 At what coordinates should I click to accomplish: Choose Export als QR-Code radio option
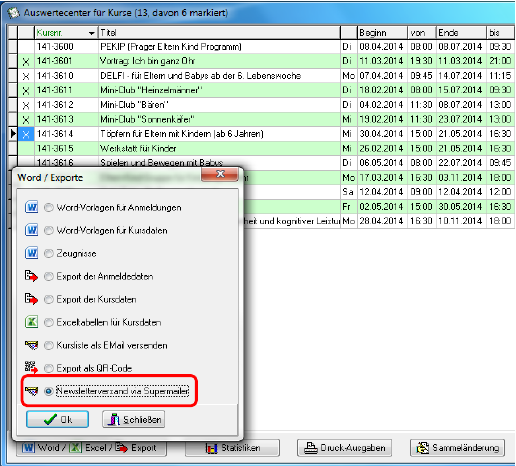49,368
